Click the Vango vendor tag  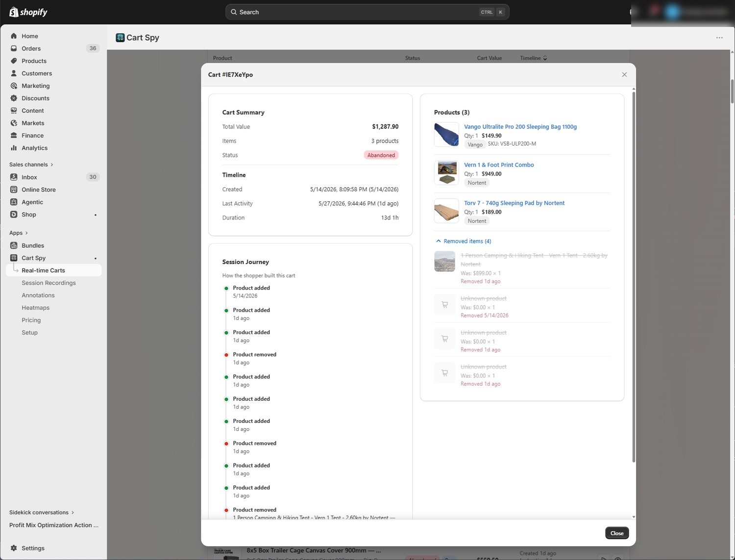pyautogui.click(x=475, y=145)
